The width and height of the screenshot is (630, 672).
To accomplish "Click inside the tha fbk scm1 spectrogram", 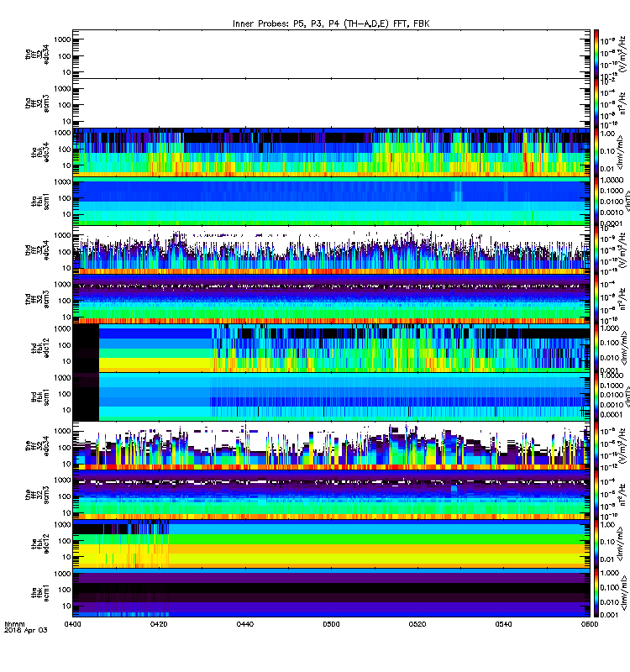I will point(331,201).
